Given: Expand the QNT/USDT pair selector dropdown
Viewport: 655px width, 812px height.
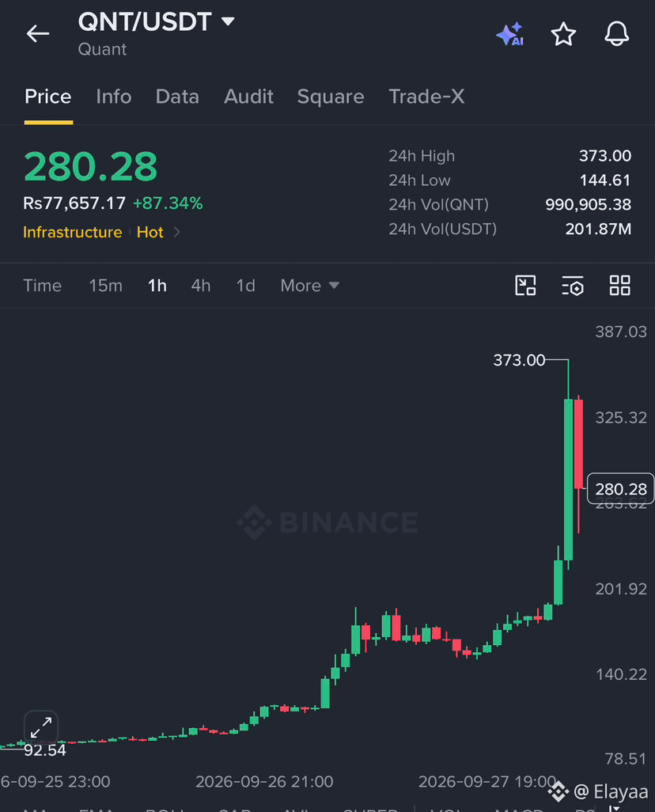Looking at the screenshot, I should (228, 21).
